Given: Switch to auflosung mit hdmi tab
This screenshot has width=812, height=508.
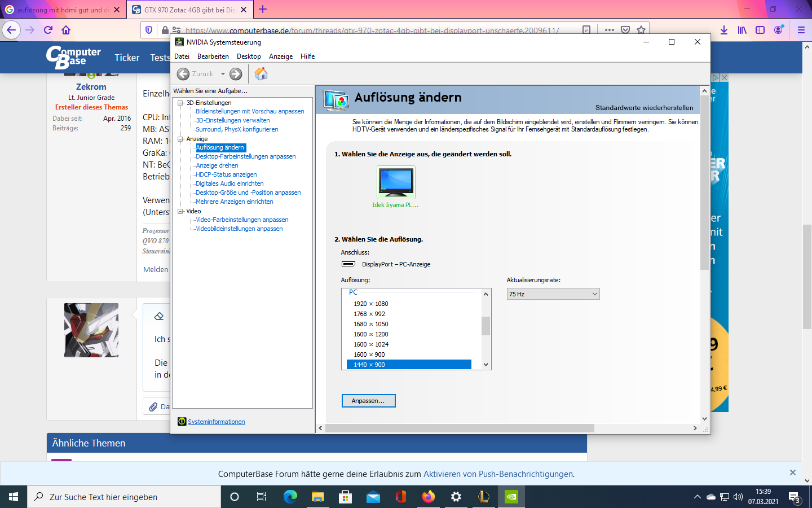Looking at the screenshot, I should point(62,10).
